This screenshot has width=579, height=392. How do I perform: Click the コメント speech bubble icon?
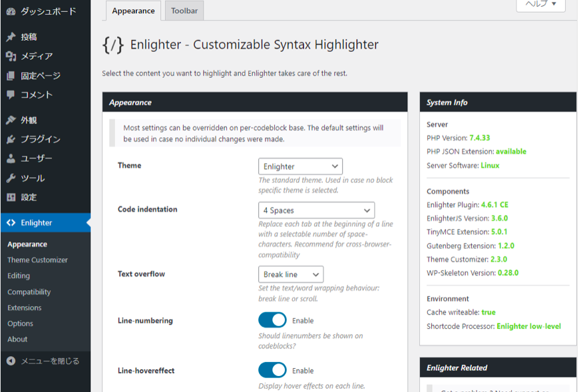pos(11,95)
